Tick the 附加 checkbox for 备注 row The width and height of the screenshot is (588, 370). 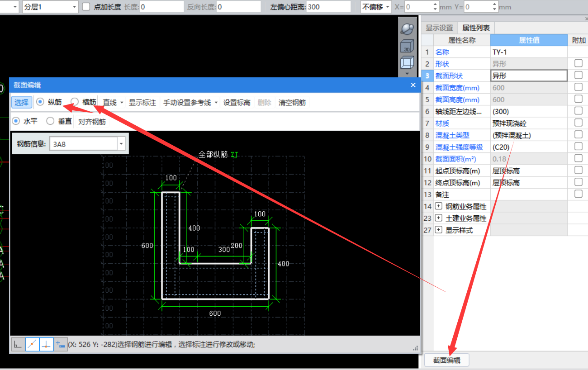[x=578, y=194]
